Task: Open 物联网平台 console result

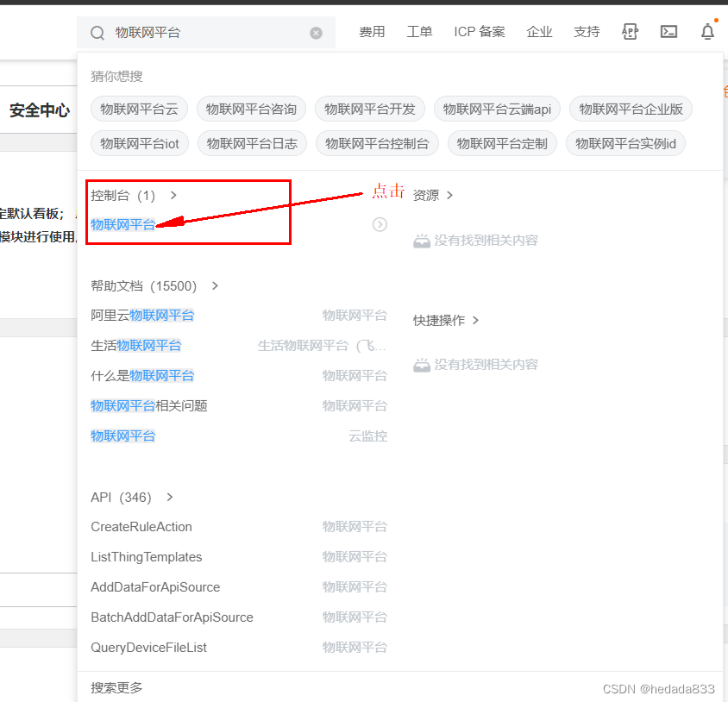Action: pyautogui.click(x=123, y=225)
